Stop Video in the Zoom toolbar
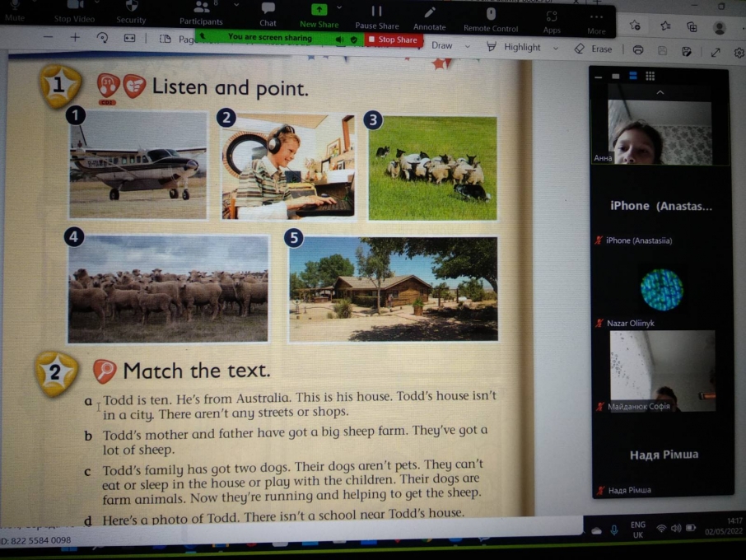 point(74,12)
